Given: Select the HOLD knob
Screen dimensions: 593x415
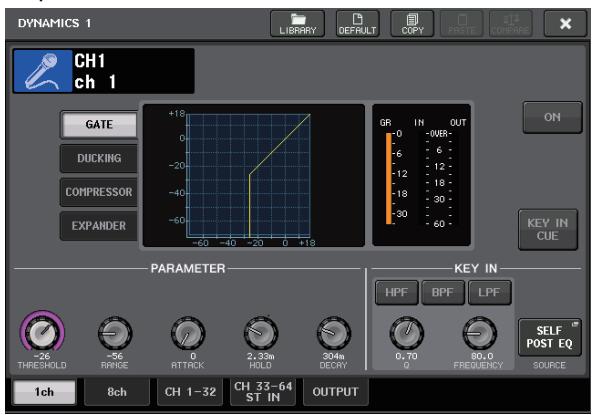Looking at the screenshot, I should [x=261, y=333].
